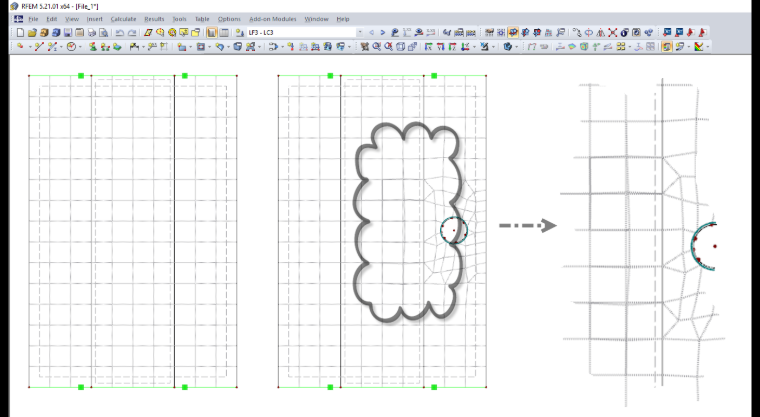Click the rainbow color scale icon
Image resolution: width=760 pixels, height=417 pixels.
[699, 47]
